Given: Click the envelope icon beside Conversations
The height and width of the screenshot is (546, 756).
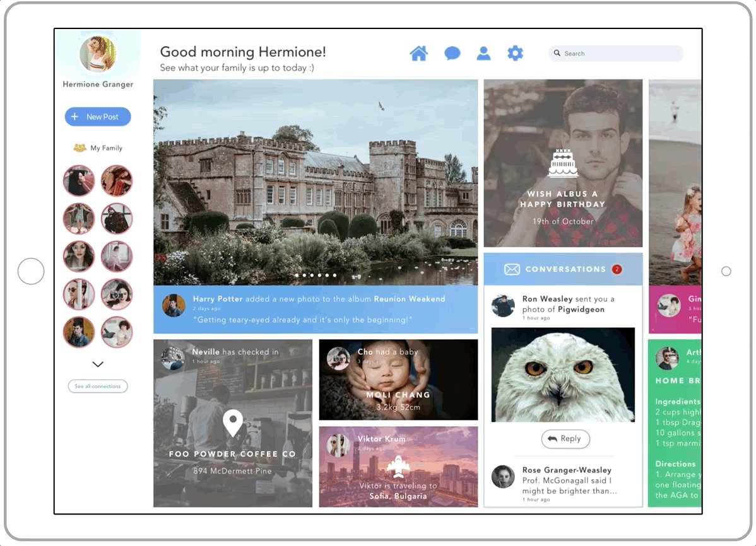Looking at the screenshot, I should (x=512, y=269).
